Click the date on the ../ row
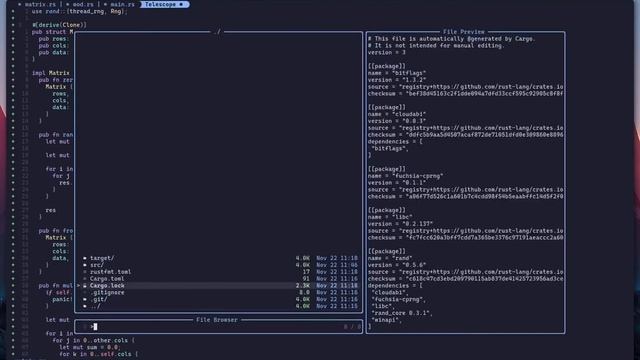 (x=337, y=306)
